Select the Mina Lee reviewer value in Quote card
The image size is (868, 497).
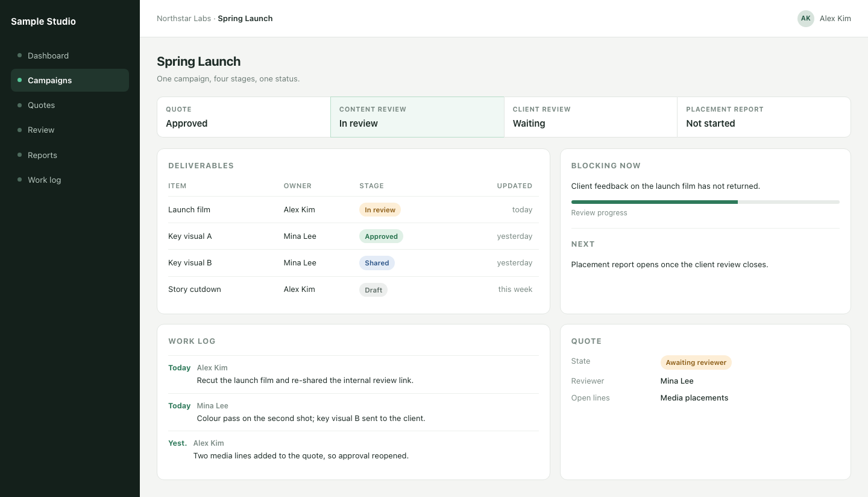pos(677,381)
